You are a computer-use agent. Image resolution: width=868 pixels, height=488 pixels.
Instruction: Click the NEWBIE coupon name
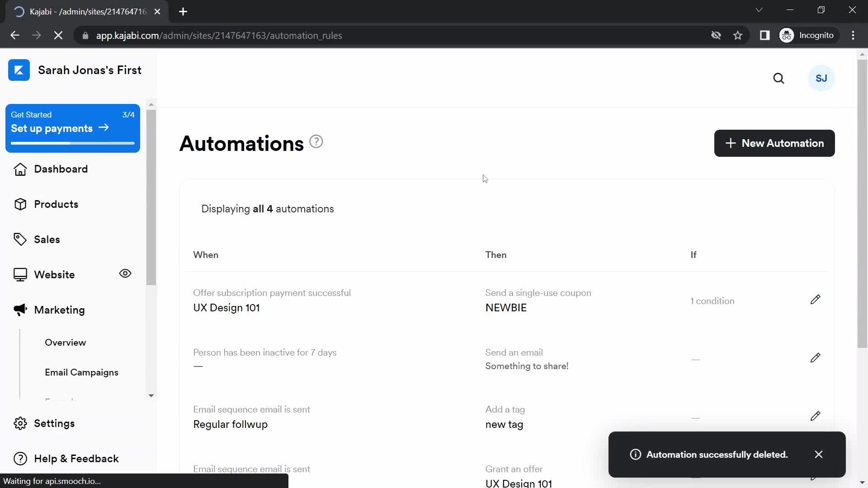pos(506,308)
